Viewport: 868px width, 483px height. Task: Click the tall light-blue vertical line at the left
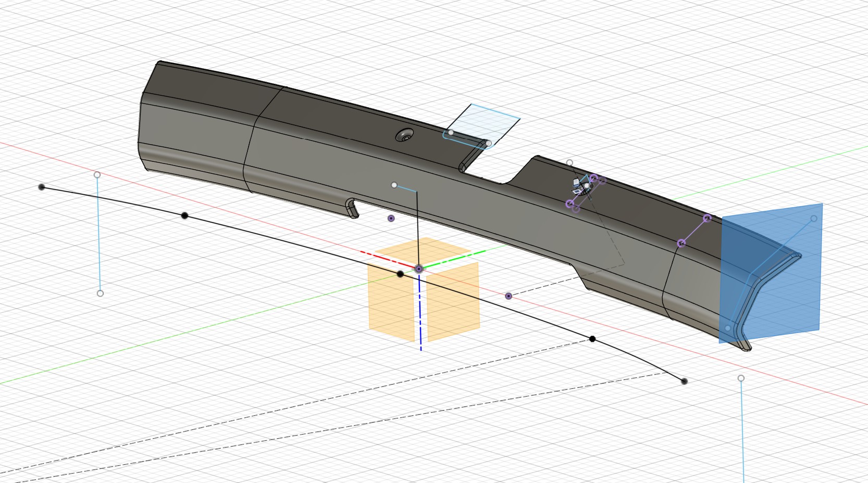[x=98, y=234]
